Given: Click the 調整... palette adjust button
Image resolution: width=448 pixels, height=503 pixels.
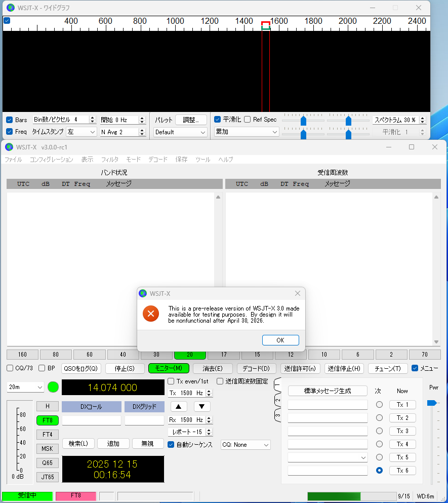Looking at the screenshot, I should [191, 120].
